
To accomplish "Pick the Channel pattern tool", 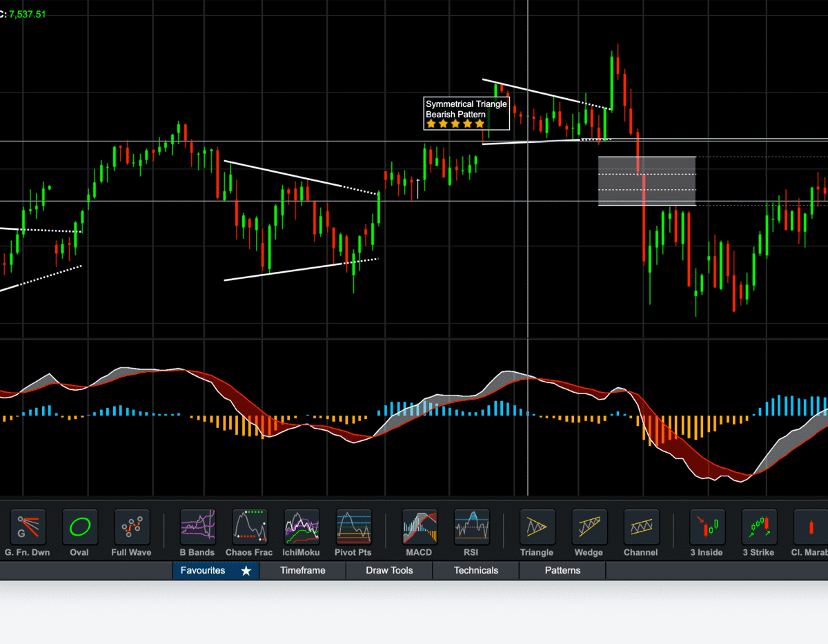I will (641, 528).
